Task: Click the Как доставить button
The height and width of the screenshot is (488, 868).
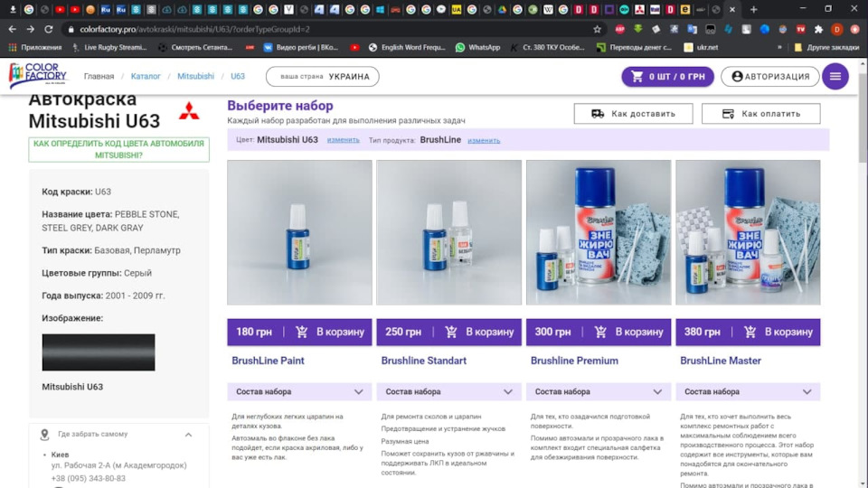Action: click(633, 114)
